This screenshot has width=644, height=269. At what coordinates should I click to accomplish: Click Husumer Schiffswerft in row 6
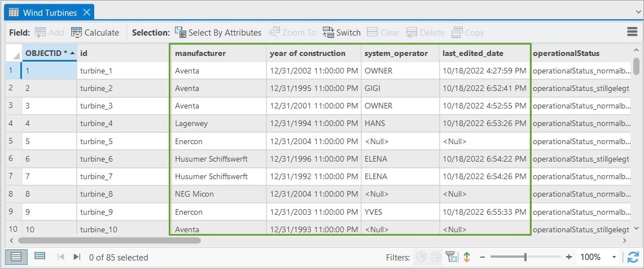218,159
